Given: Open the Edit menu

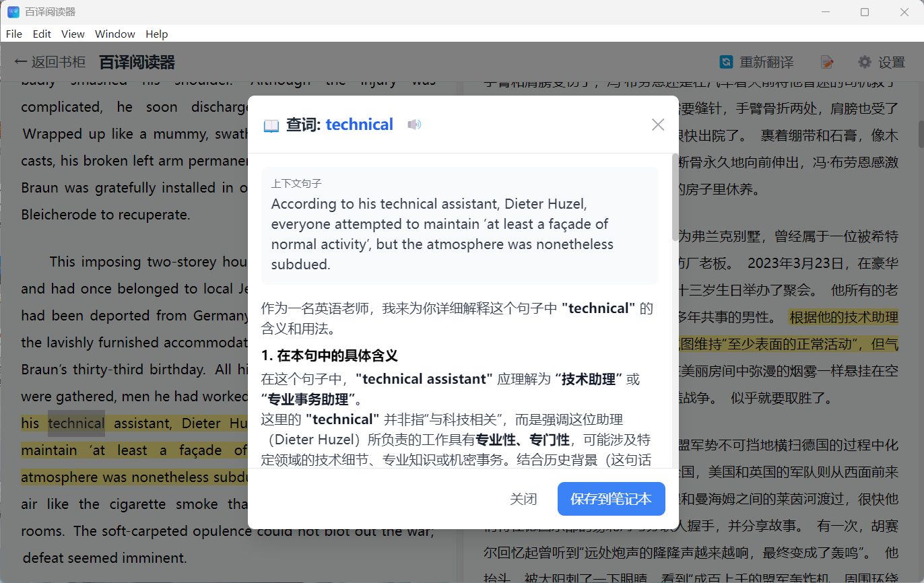Looking at the screenshot, I should pyautogui.click(x=41, y=34).
